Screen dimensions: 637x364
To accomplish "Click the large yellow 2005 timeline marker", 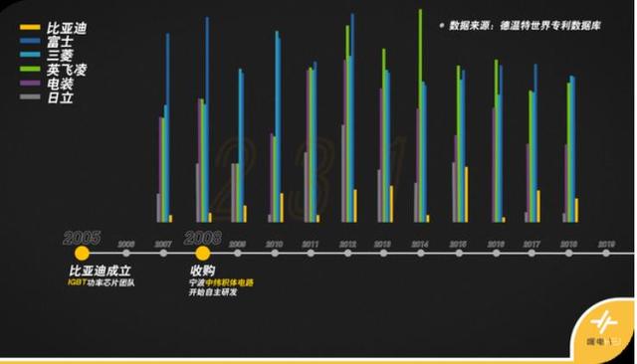I will click(82, 254).
